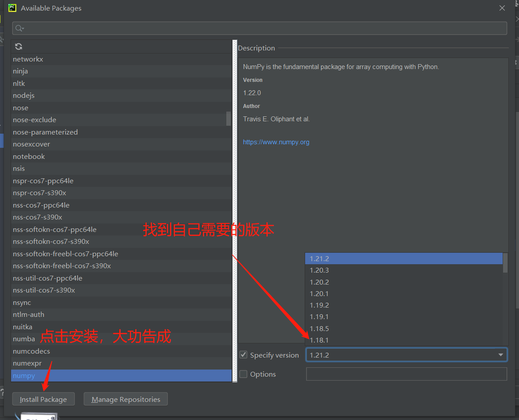Toggle the Specify version checkbox
The width and height of the screenshot is (519, 420).
[x=243, y=355]
